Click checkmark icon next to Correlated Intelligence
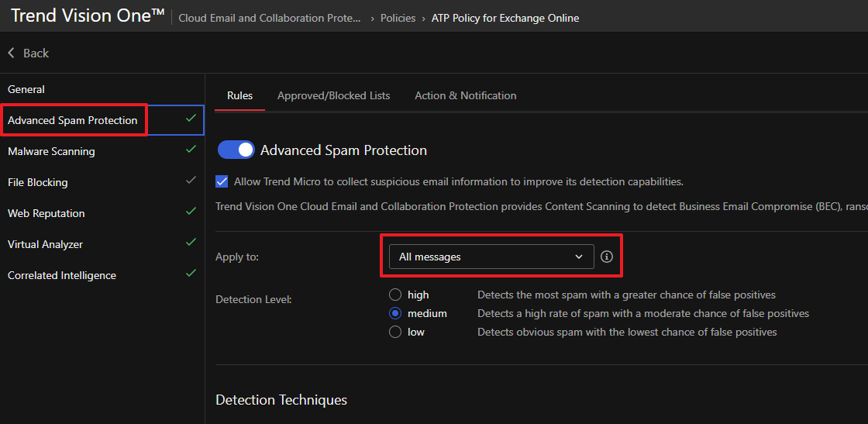This screenshot has width=868, height=424. pyautogui.click(x=191, y=274)
